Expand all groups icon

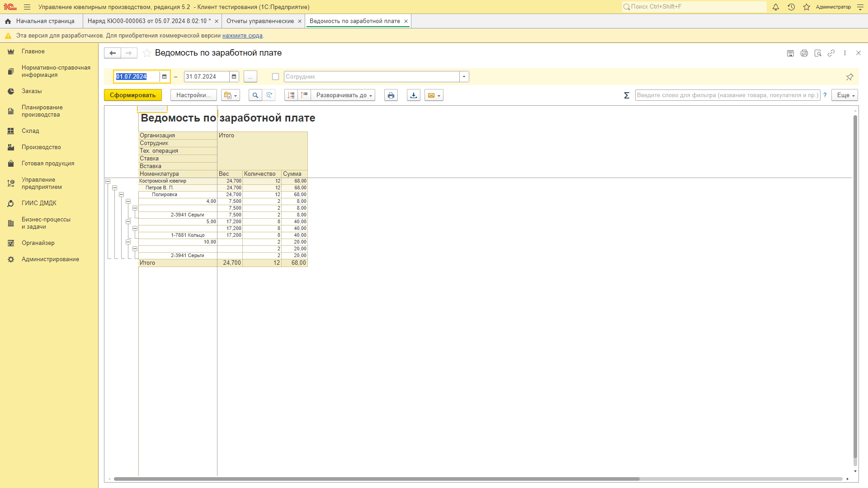[291, 95]
